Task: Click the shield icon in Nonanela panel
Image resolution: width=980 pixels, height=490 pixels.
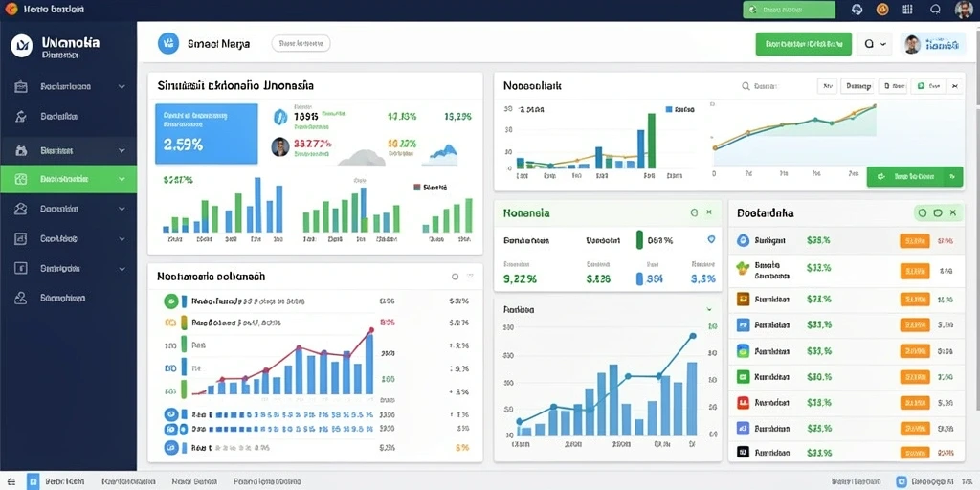Action: pos(711,239)
